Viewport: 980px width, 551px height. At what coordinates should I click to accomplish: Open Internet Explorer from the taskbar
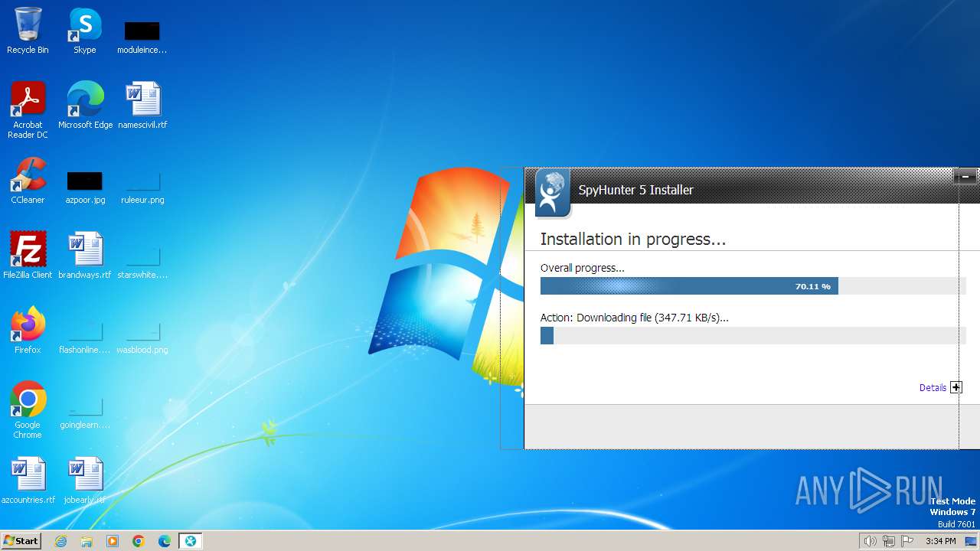tap(61, 541)
